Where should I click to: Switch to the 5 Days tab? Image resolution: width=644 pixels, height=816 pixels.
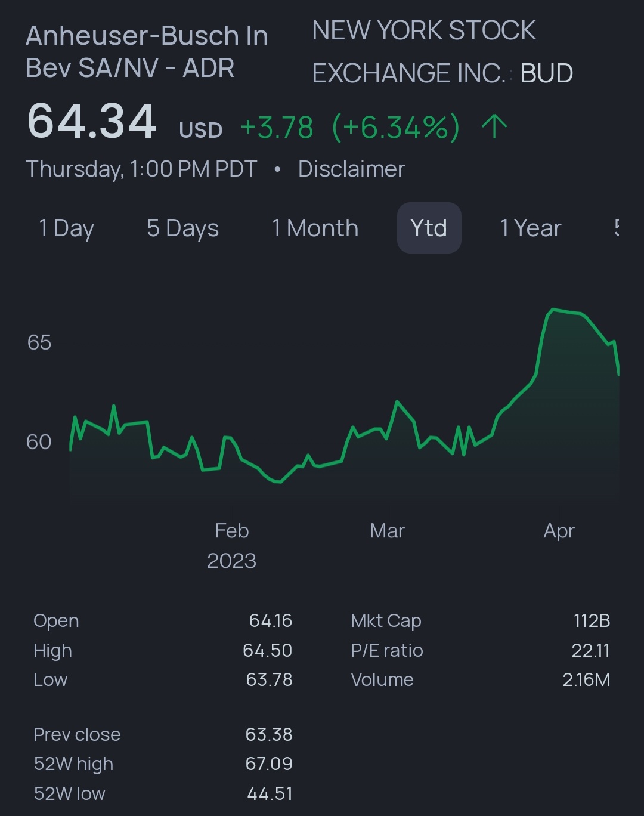[x=183, y=228]
